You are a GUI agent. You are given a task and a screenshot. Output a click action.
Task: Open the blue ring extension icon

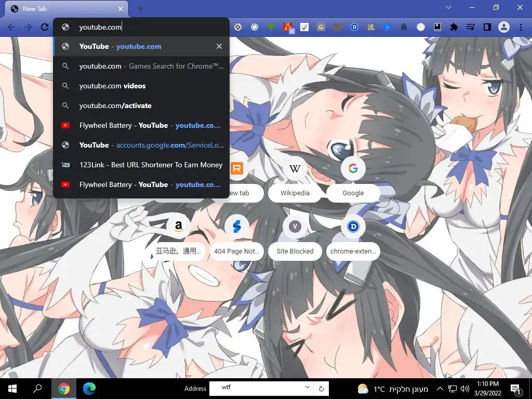pos(255,27)
